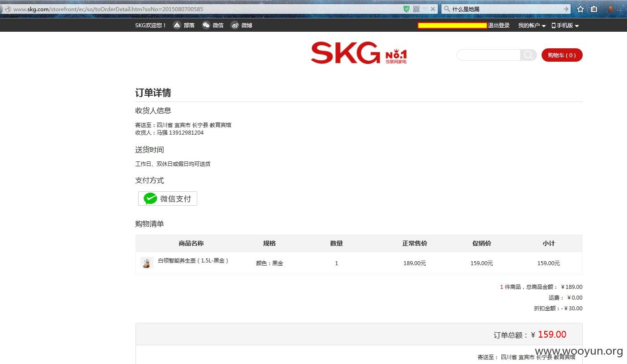Open the 购物车 ( 0 ) shopping cart
This screenshot has width=627, height=364.
click(x=562, y=55)
